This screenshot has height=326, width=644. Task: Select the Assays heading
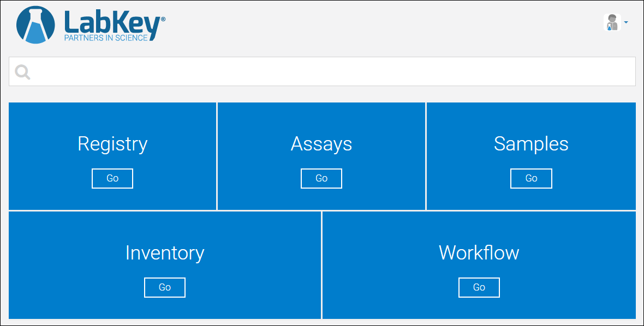click(321, 144)
